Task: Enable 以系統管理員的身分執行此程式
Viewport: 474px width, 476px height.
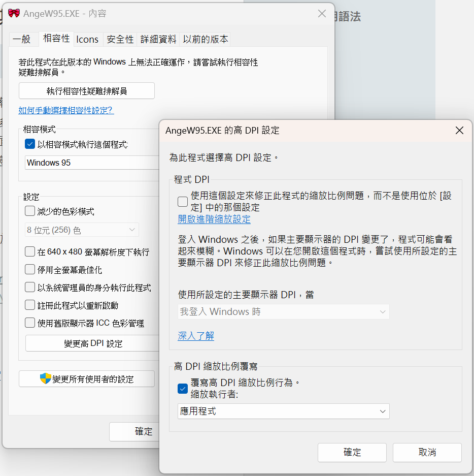Action: (30, 287)
